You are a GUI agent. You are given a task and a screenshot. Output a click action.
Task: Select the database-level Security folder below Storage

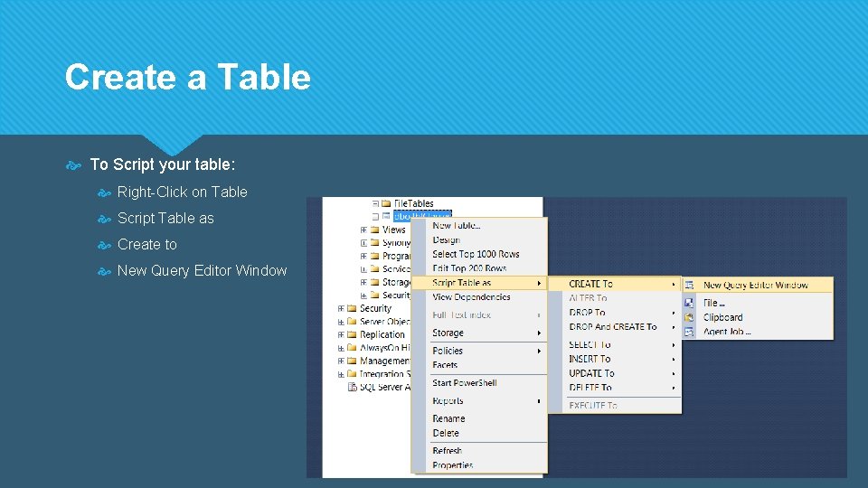[396, 296]
